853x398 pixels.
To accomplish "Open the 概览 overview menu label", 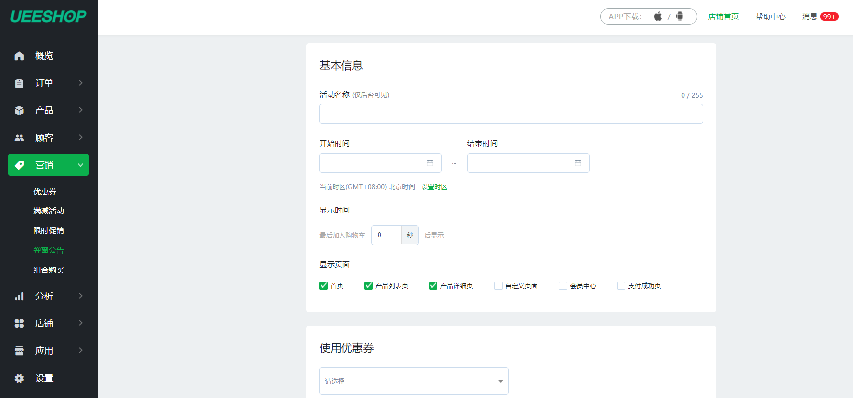I will [x=44, y=56].
